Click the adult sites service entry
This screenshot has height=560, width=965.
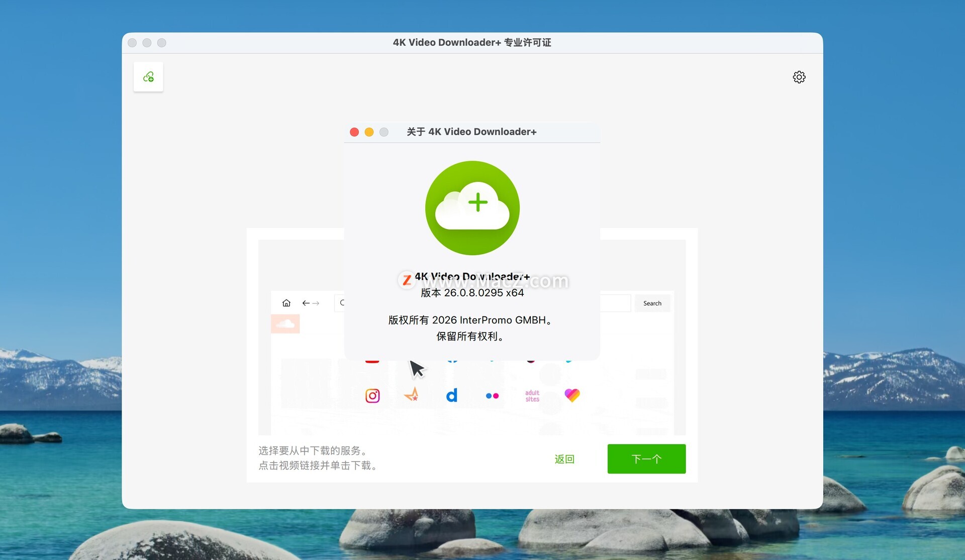pos(532,396)
